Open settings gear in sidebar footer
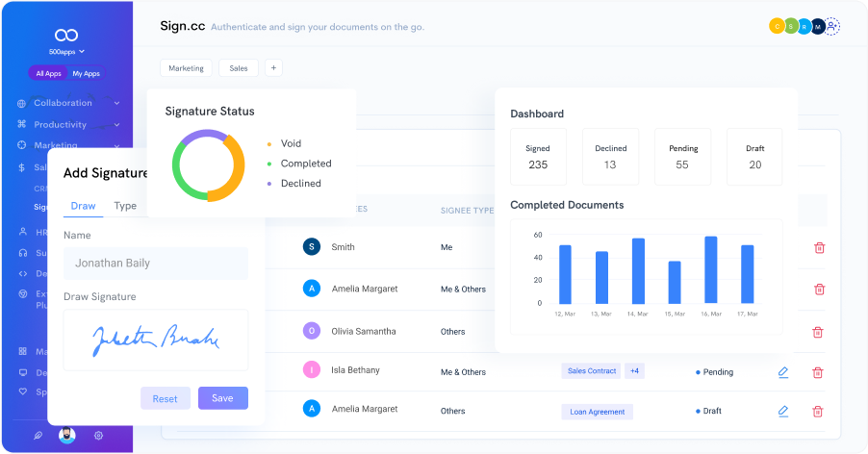868x454 pixels. click(98, 436)
